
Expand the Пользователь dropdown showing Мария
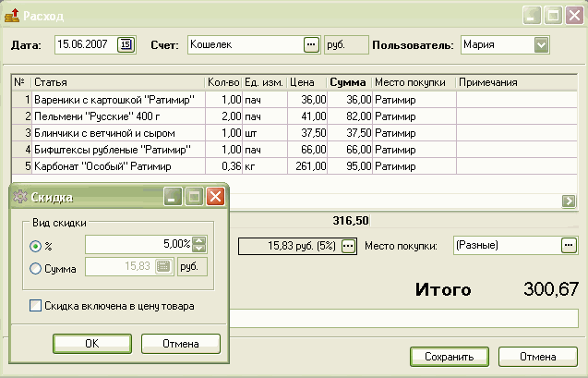coord(541,44)
